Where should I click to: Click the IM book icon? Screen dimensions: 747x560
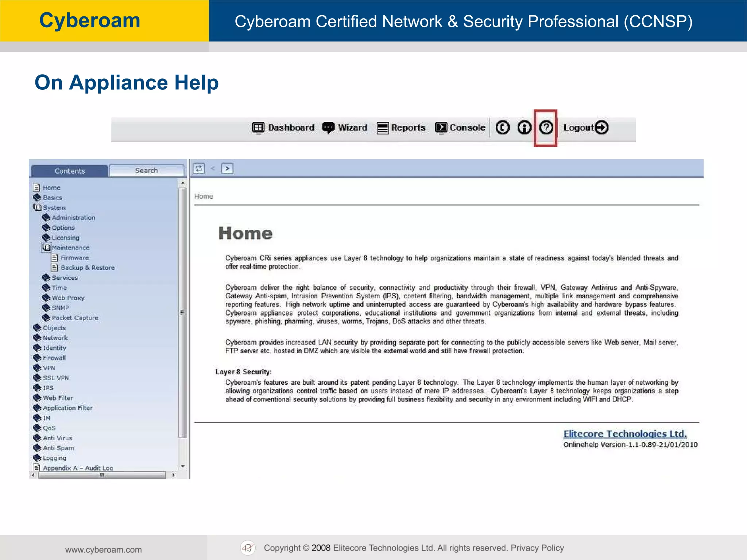[37, 418]
